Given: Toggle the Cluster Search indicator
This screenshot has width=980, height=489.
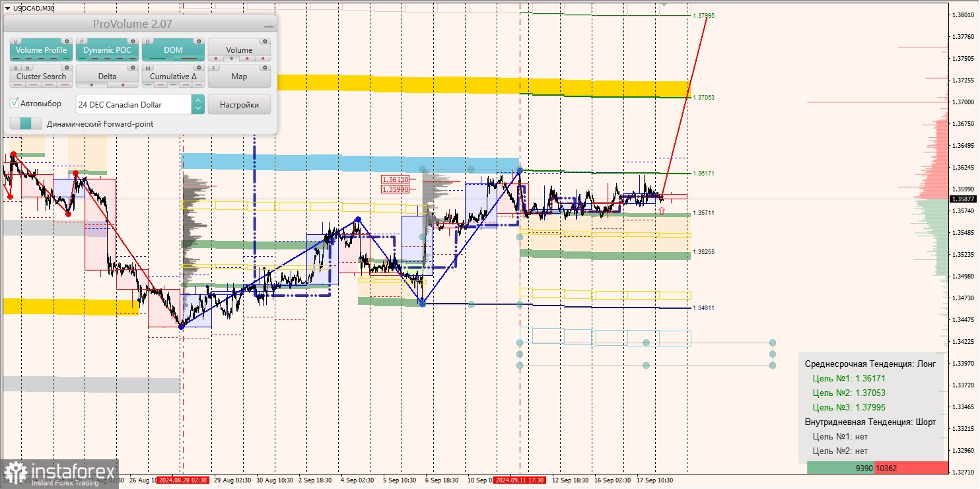Looking at the screenshot, I should pyautogui.click(x=41, y=77).
